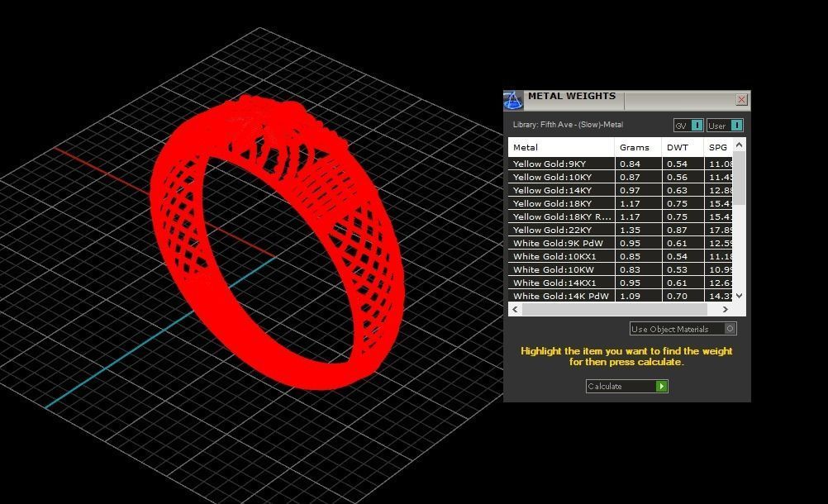Viewport: 828px width, 504px height.
Task: Click the 1.09 grams value for 14K PdW
Action: [630, 296]
